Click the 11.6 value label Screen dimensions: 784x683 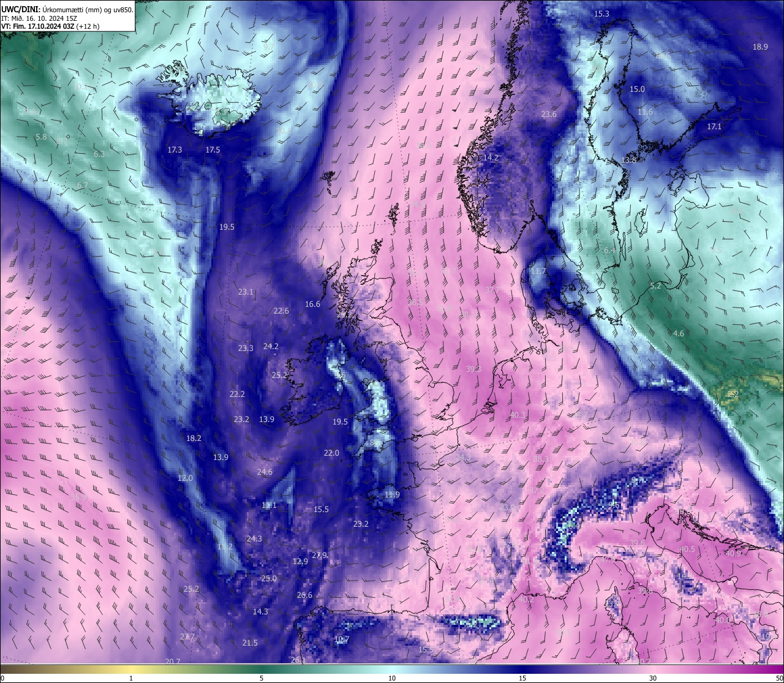[x=645, y=112]
